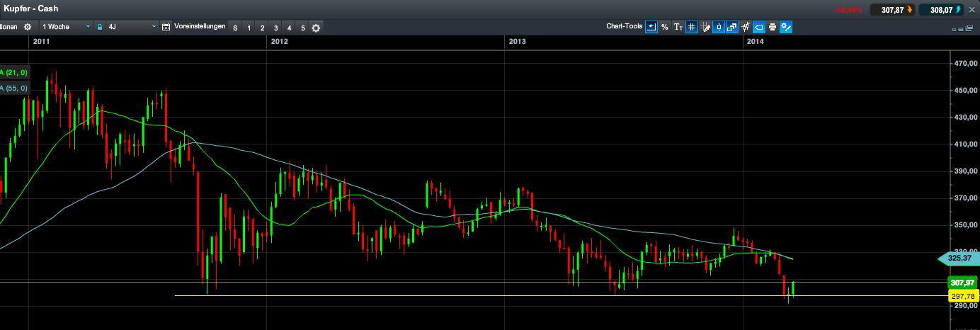Toggle candlestick chart type icon
The image size is (980, 330).
tap(719, 27)
